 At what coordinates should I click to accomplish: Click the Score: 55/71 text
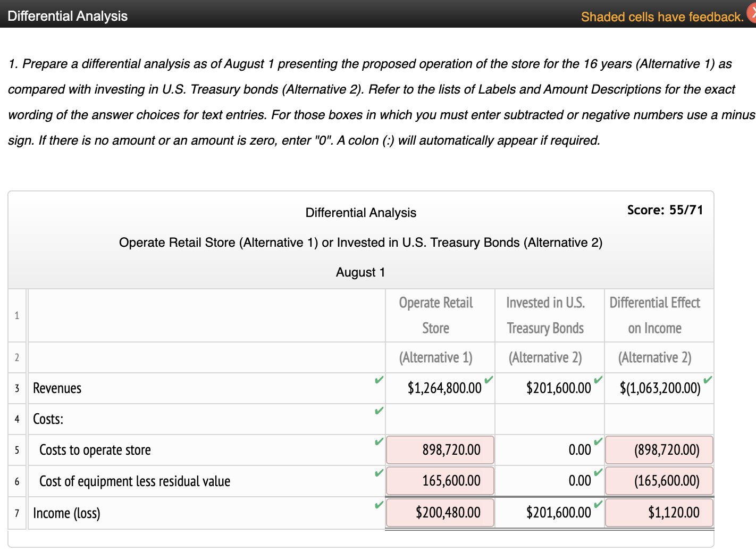665,210
